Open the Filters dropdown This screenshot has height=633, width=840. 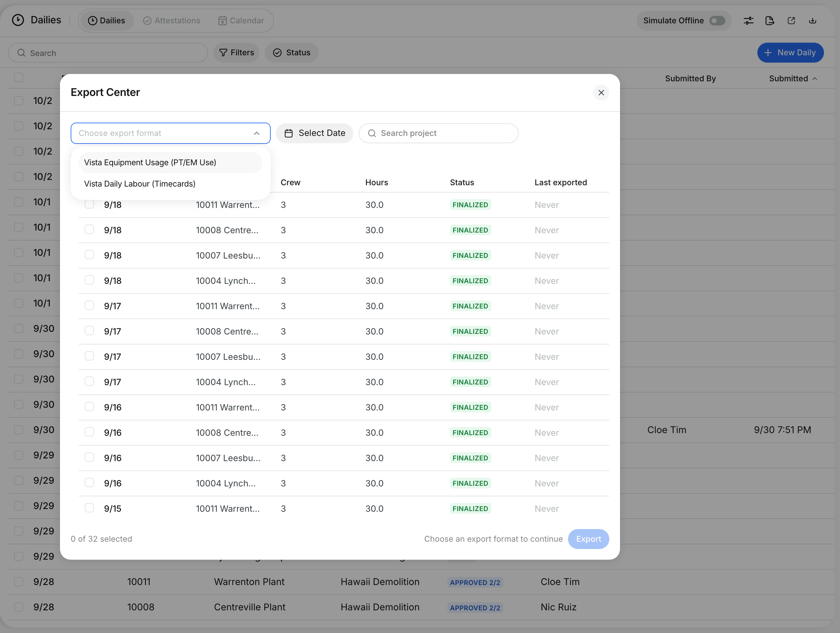point(236,52)
